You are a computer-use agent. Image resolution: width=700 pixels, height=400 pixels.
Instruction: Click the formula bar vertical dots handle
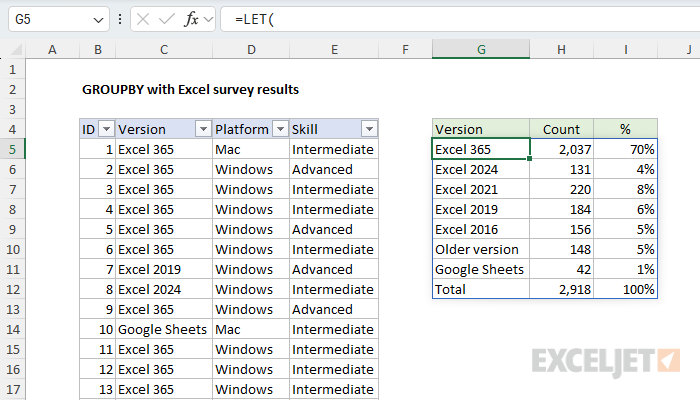120,19
